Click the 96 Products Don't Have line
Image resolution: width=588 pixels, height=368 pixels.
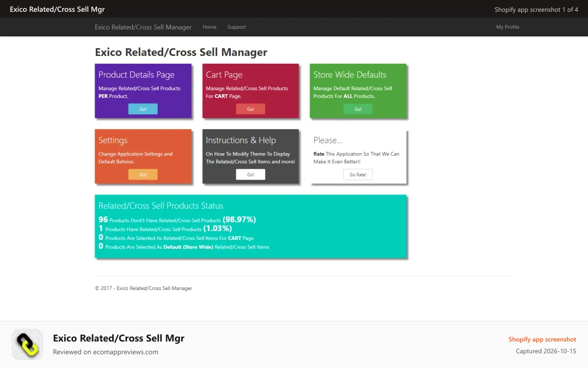click(x=177, y=219)
